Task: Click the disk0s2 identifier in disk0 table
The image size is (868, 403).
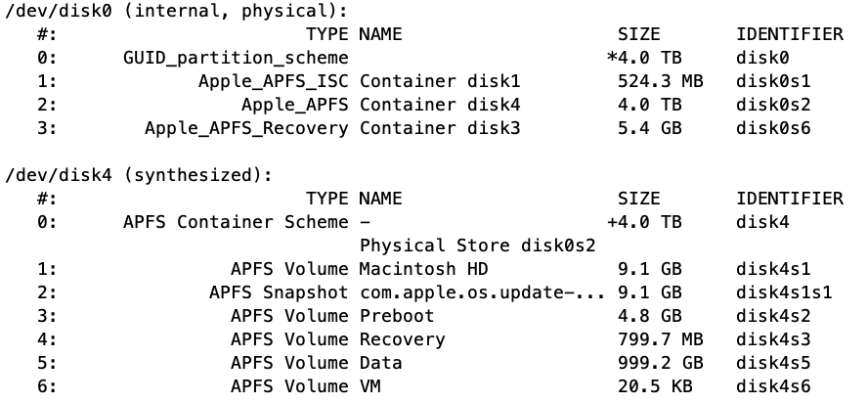Action: [773, 105]
